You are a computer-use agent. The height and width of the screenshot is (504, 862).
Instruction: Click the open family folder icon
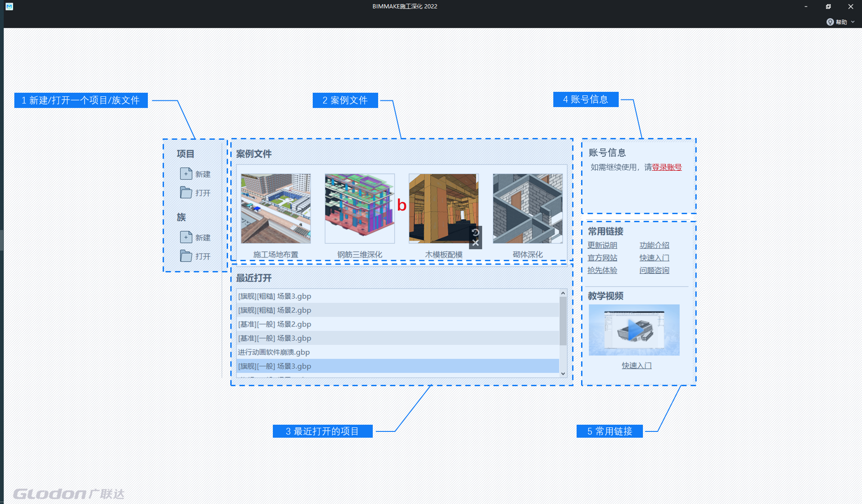coord(186,256)
